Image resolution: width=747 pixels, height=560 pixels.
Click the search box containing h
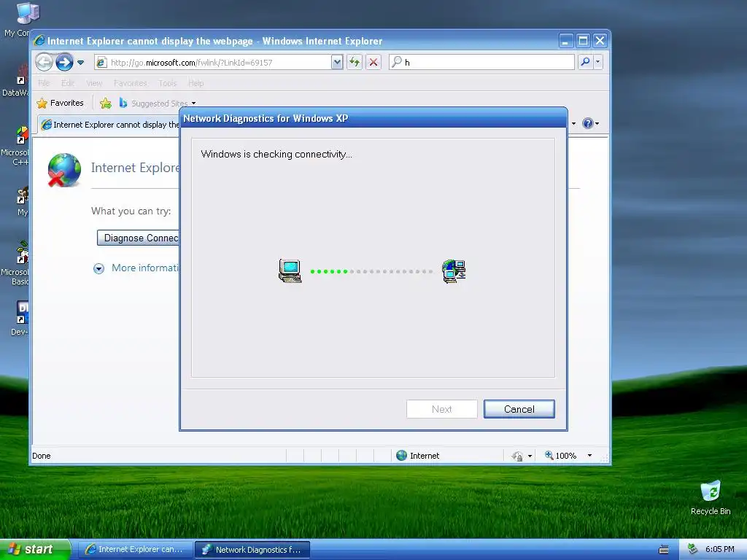point(481,62)
